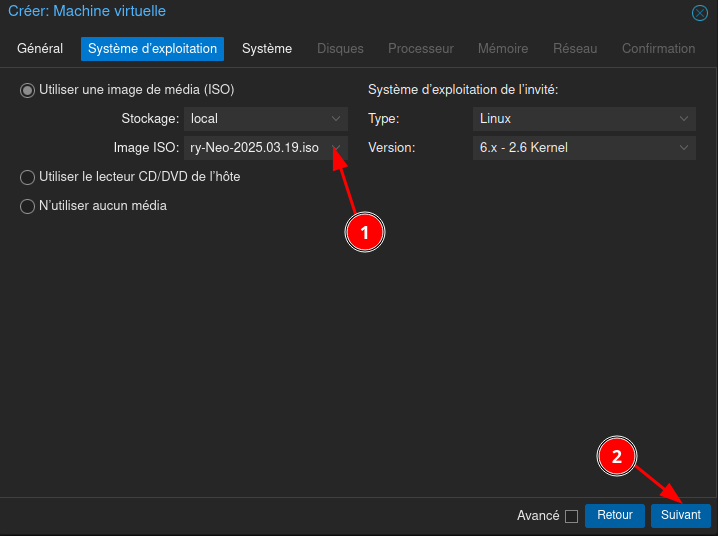Open the Réseau tab
This screenshot has width=718, height=536.
575,49
